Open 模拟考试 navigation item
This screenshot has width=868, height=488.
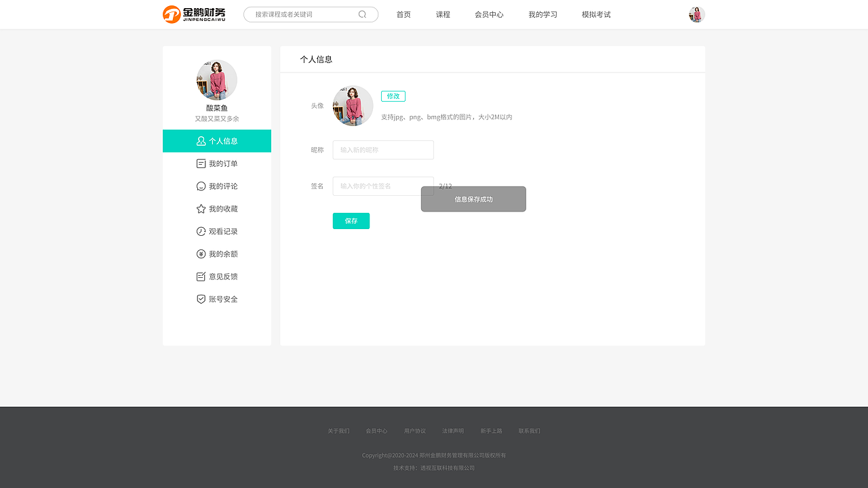coord(596,14)
